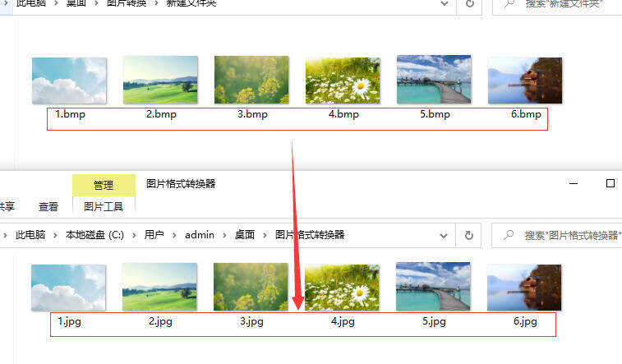This screenshot has width=622, height=364.
Task: Expand the chevron after admin in path
Action: (223, 235)
